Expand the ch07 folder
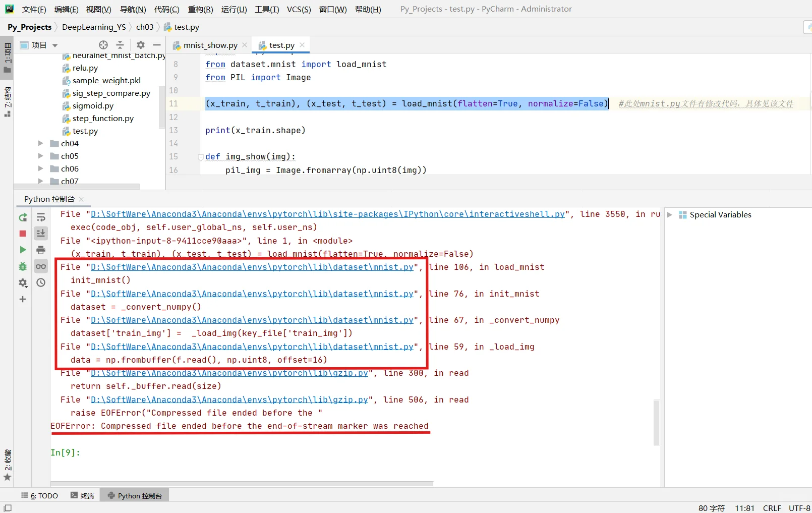This screenshot has width=812, height=513. click(41, 181)
